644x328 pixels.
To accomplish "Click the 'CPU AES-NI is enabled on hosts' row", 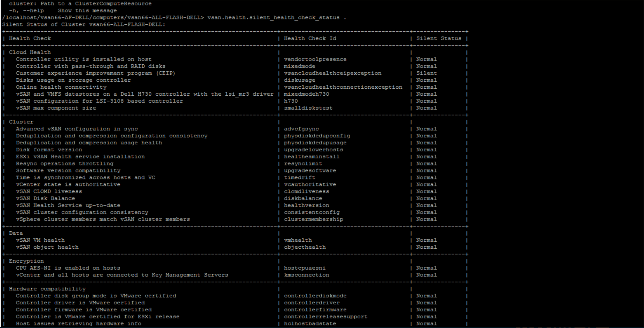I will pyautogui.click(x=68, y=268).
